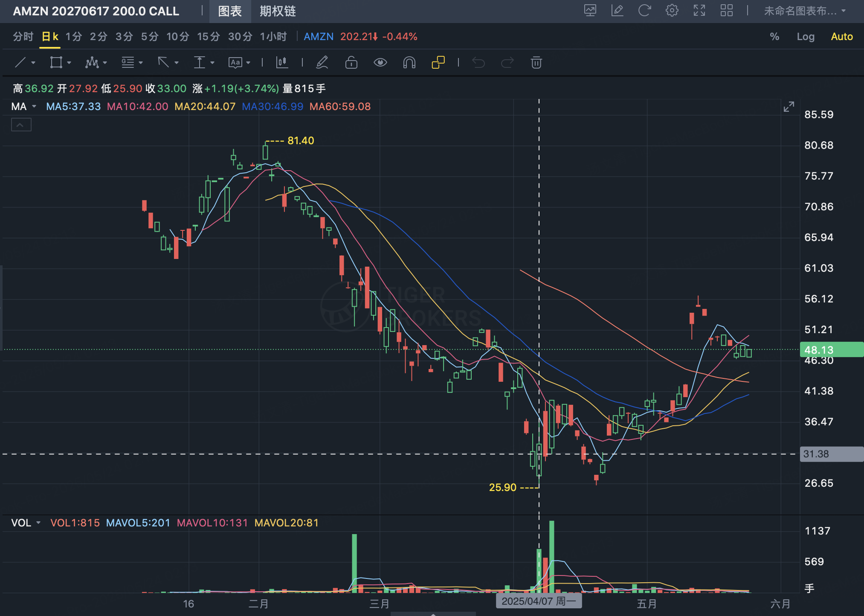Select the Fibonacci levels tool

click(x=128, y=63)
